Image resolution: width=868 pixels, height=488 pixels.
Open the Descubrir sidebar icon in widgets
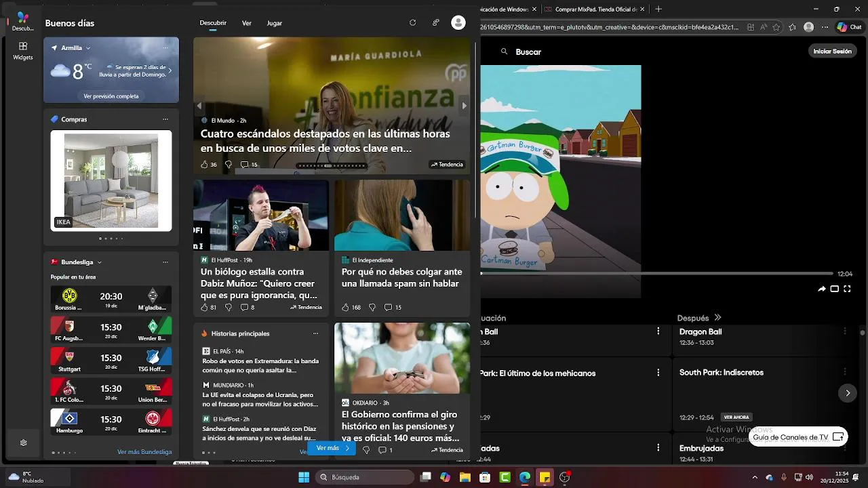(x=22, y=21)
